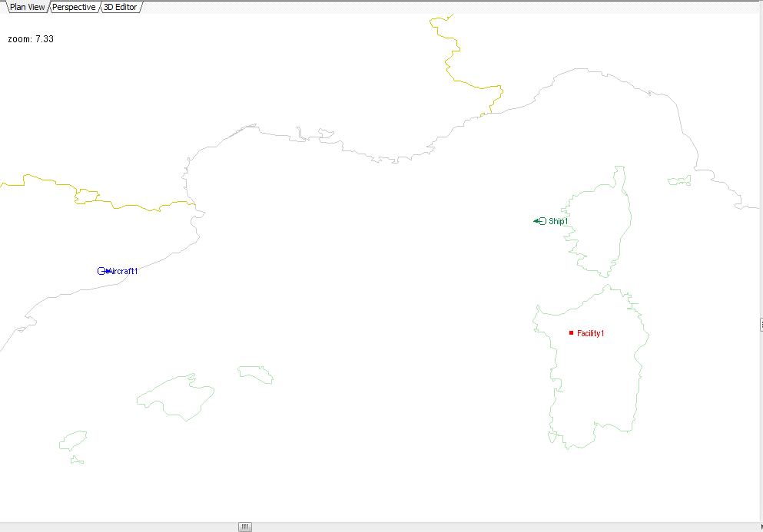Click the horizontal scrollbar track right of thumb
The width and height of the screenshot is (763, 532).
coord(499,527)
